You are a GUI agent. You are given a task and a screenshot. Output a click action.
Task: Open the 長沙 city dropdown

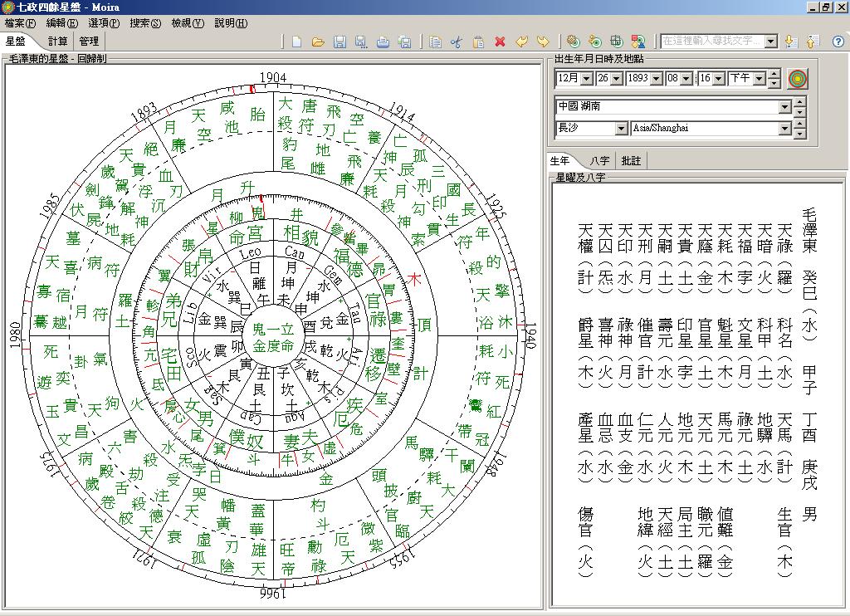(x=620, y=129)
